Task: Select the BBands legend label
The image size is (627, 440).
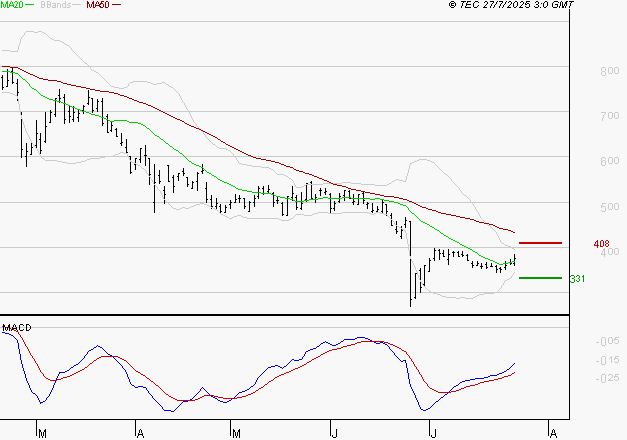Action: pyautogui.click(x=57, y=6)
